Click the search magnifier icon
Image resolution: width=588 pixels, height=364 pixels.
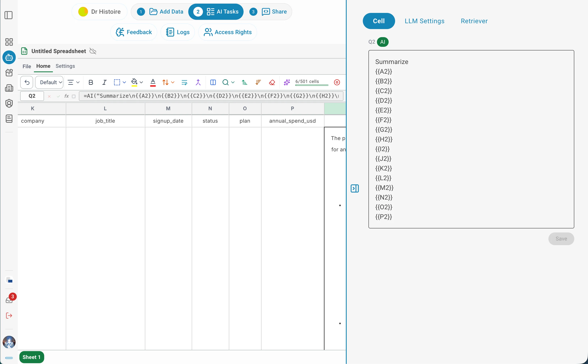226,82
